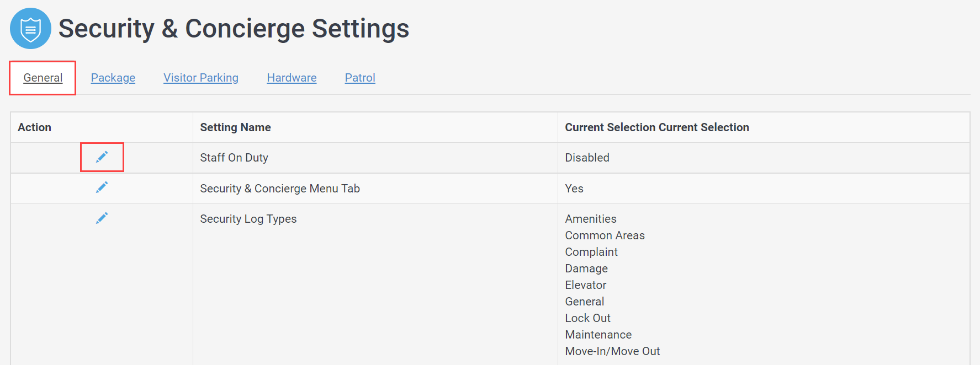Click the Security & Concierge Settings page title
The width and height of the screenshot is (980, 365).
234,29
